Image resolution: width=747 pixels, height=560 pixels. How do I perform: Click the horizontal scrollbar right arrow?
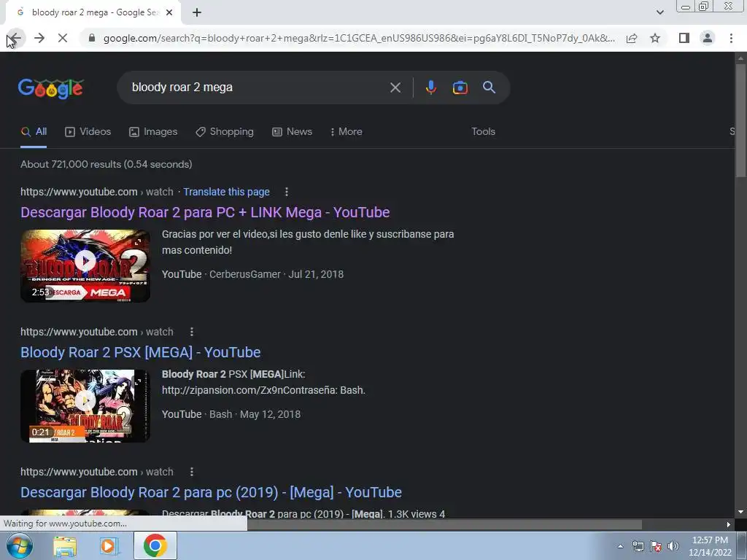728,524
